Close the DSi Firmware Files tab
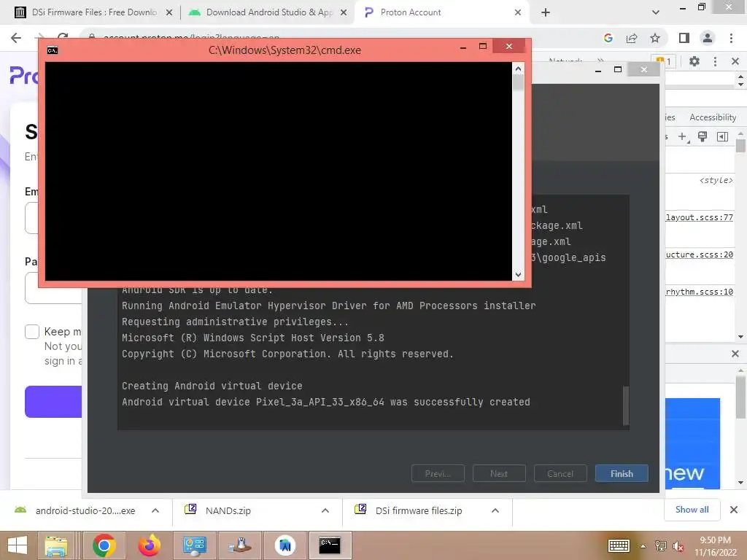 coord(169,12)
